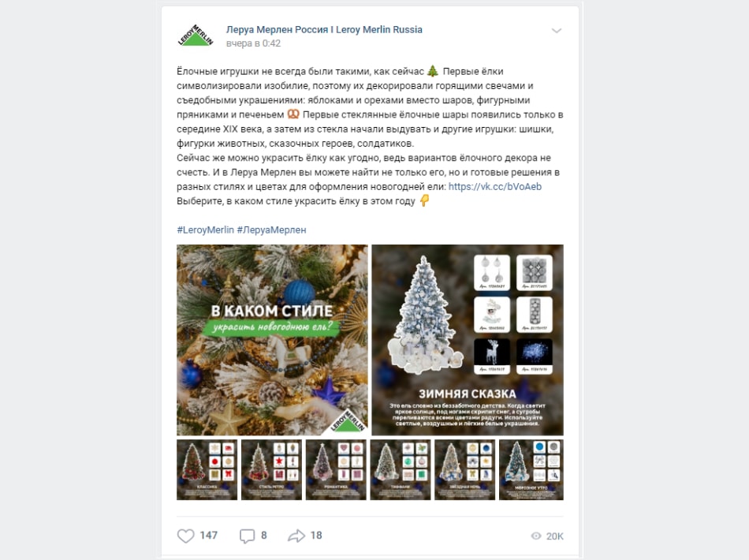749x560 pixels.
Task: Open the Тиффани tree thumbnail
Action: point(401,470)
